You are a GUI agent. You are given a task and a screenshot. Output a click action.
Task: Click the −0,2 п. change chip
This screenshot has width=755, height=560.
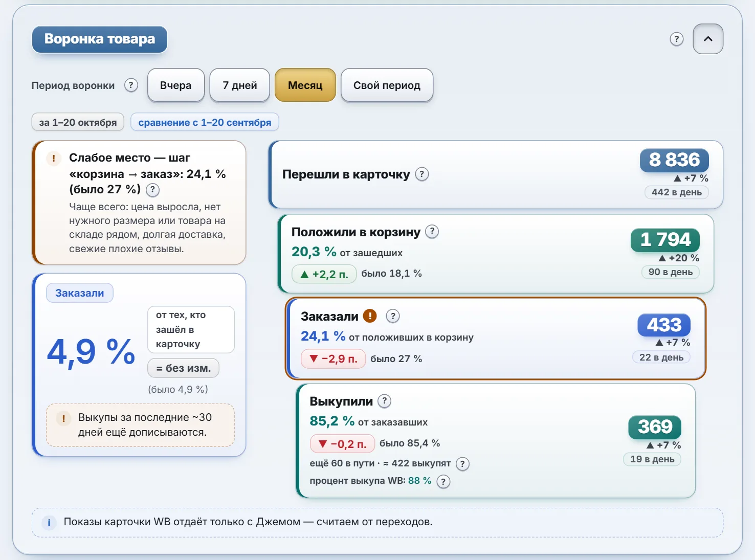click(343, 444)
